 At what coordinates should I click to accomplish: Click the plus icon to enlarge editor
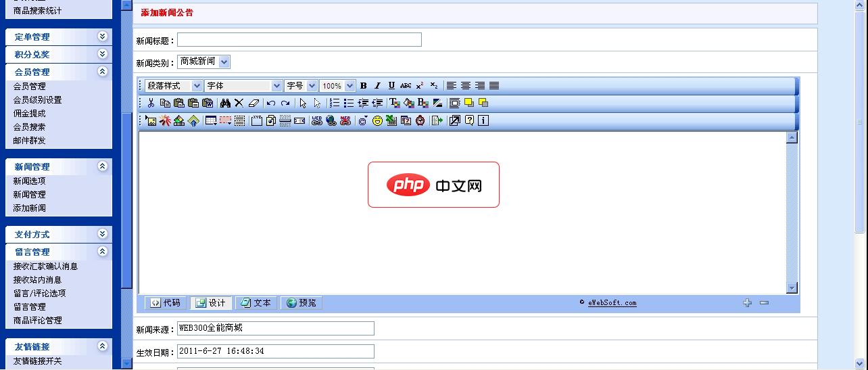pyautogui.click(x=747, y=303)
